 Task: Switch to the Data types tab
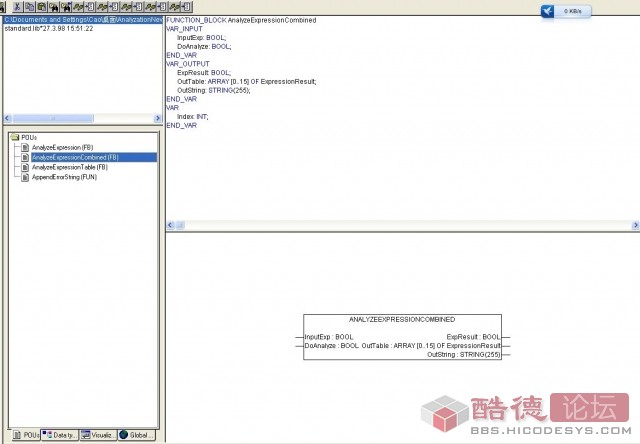[x=61, y=435]
